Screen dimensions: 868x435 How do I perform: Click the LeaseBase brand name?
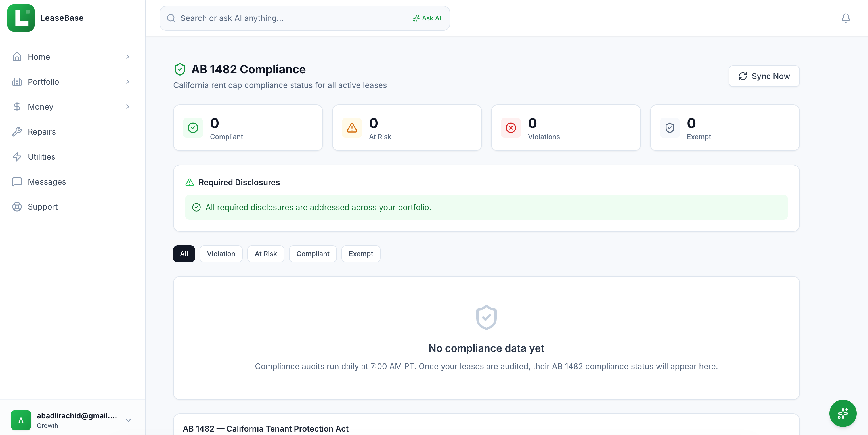pyautogui.click(x=62, y=18)
